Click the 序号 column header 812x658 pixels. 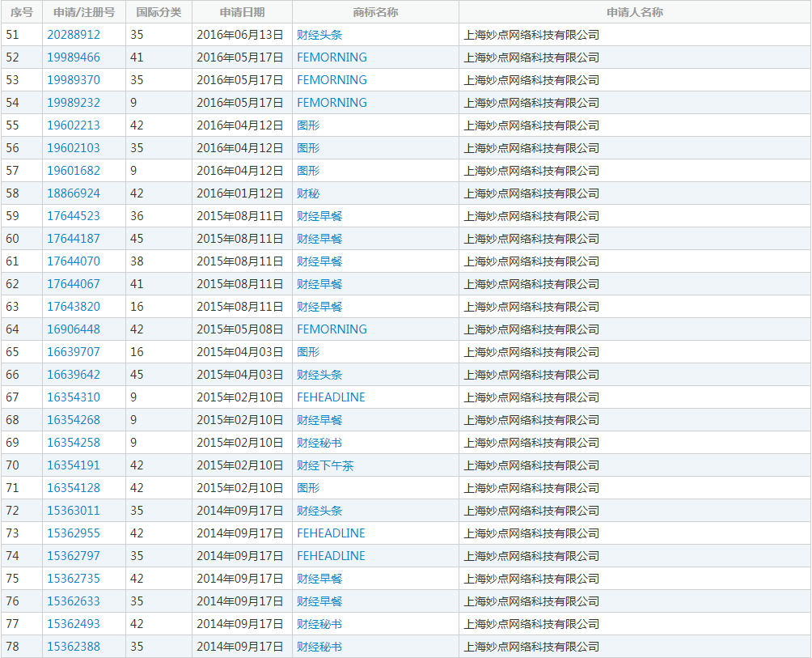tap(21, 12)
